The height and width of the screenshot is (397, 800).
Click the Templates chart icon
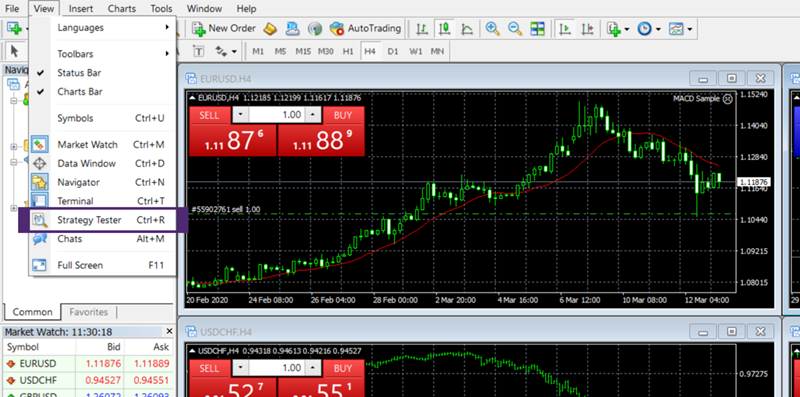(676, 29)
